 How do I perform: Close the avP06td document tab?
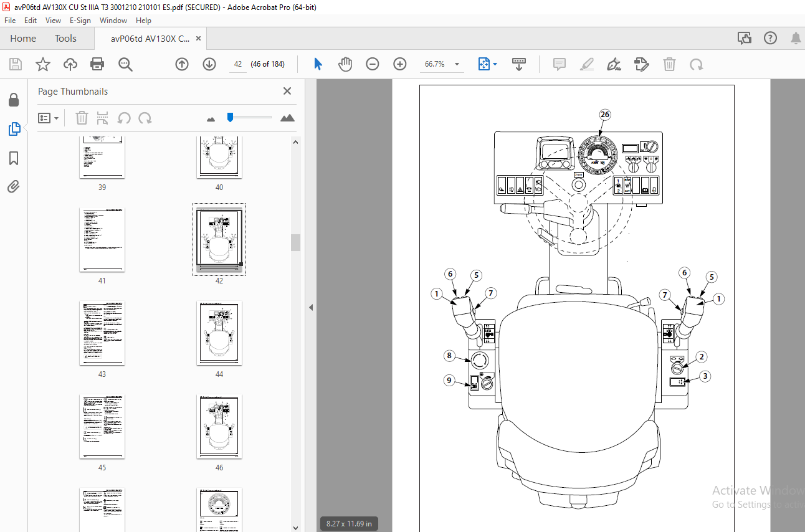click(x=199, y=39)
